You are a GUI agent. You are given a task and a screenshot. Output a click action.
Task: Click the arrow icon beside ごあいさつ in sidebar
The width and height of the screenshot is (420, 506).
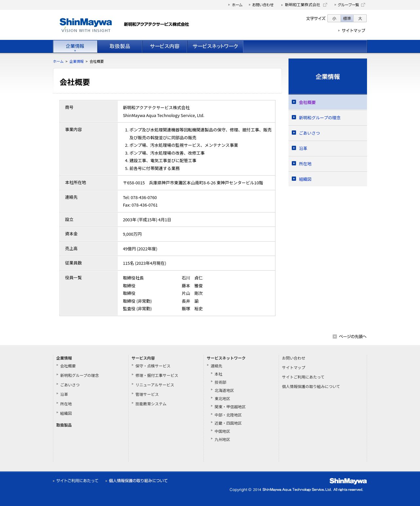(x=294, y=133)
